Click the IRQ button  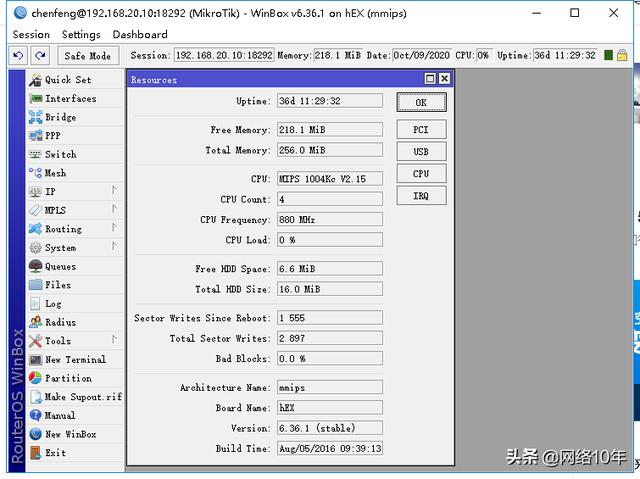click(421, 196)
